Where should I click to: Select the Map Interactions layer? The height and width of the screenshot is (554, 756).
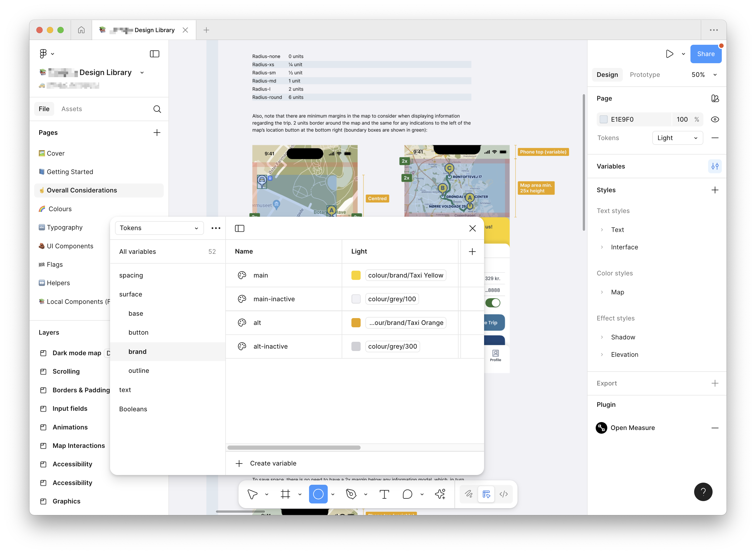coord(78,446)
